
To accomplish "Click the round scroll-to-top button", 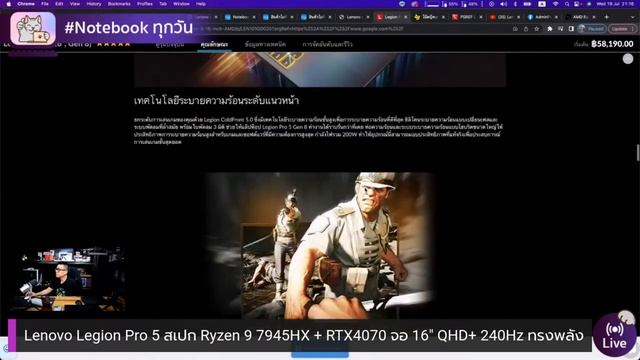I will point(628,59).
